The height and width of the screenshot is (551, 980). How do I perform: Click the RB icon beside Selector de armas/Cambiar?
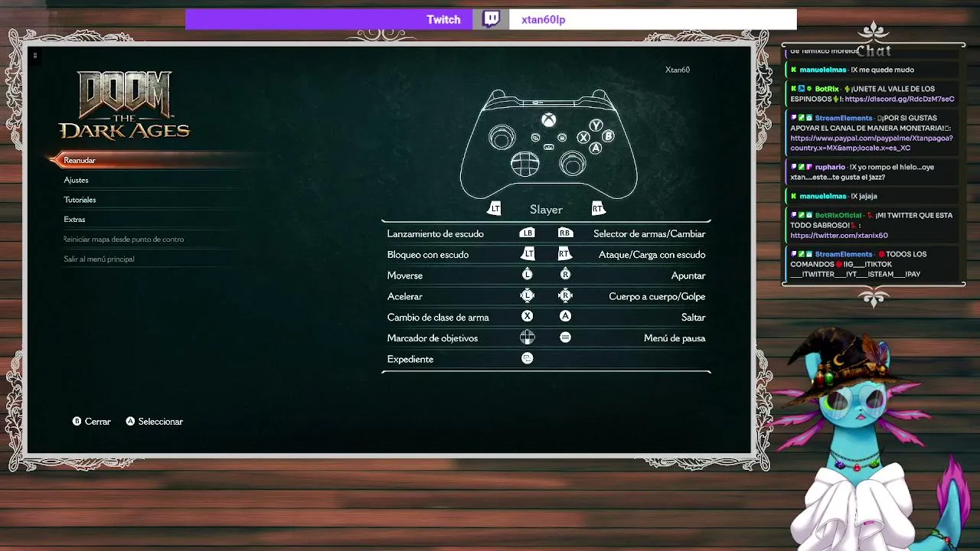tap(565, 233)
